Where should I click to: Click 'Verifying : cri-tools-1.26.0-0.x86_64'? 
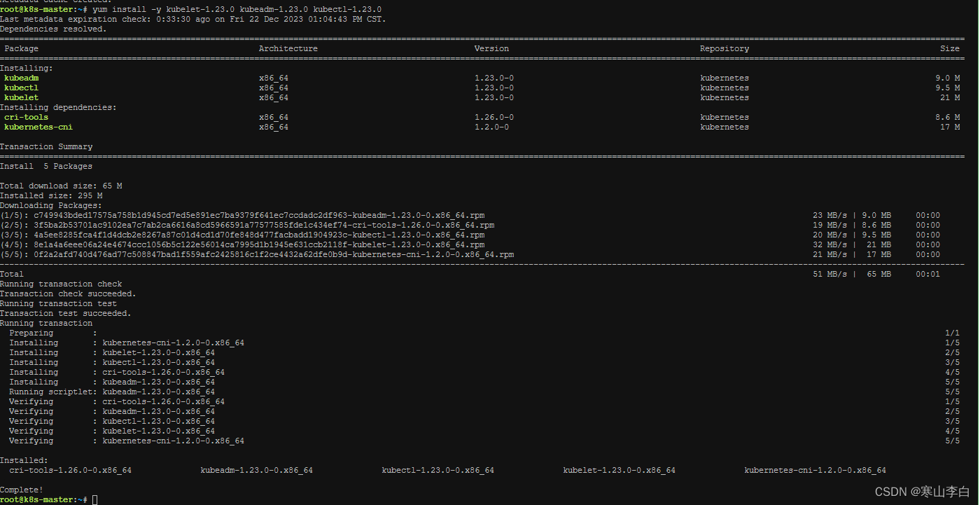pyautogui.click(x=117, y=402)
